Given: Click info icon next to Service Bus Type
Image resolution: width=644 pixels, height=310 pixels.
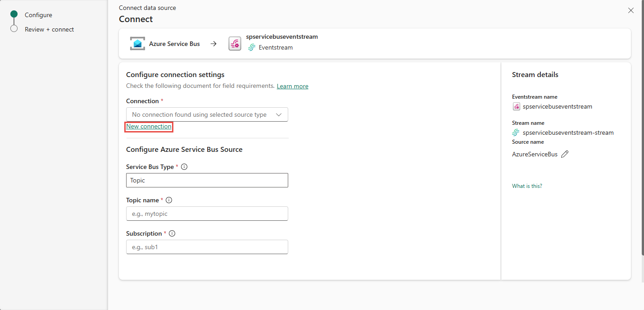Looking at the screenshot, I should pos(184,167).
